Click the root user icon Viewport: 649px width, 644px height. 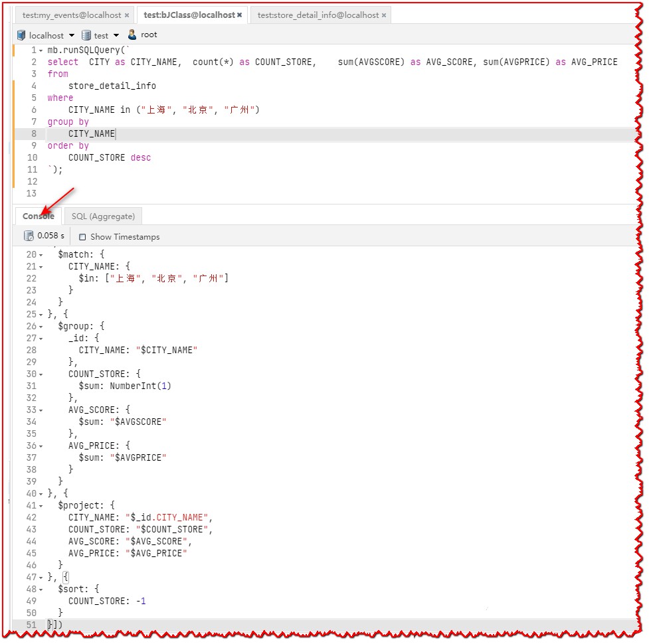coord(132,35)
